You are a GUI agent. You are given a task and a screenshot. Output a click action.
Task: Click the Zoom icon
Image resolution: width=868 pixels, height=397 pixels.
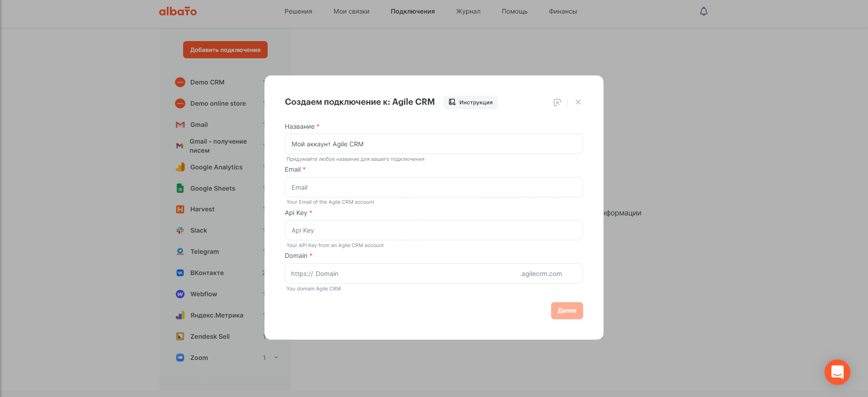click(180, 358)
